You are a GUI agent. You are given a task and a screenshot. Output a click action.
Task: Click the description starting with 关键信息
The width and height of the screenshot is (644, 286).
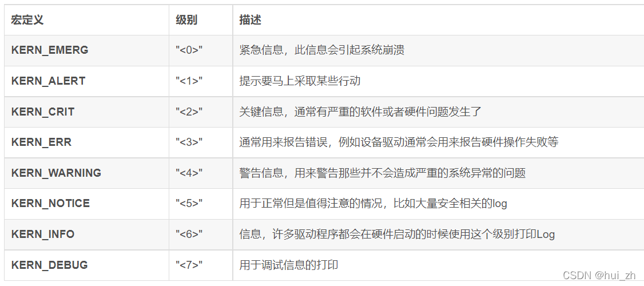point(360,112)
